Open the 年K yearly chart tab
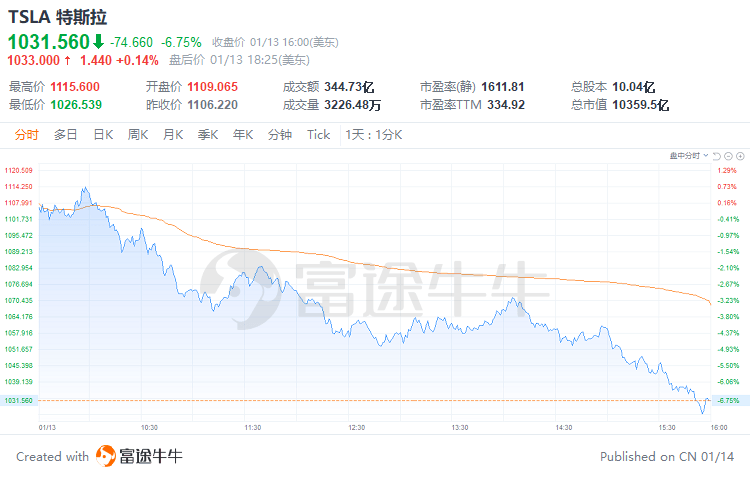This screenshot has height=477, width=750. click(x=243, y=135)
